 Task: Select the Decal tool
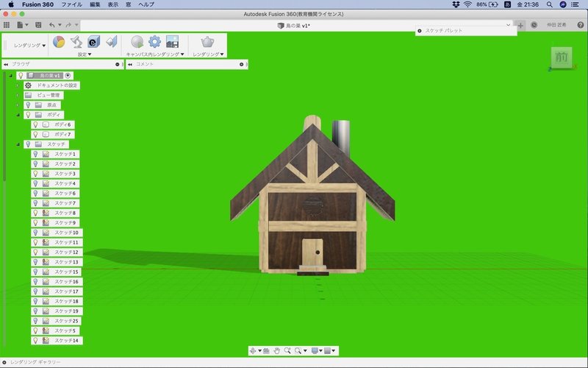[94, 42]
